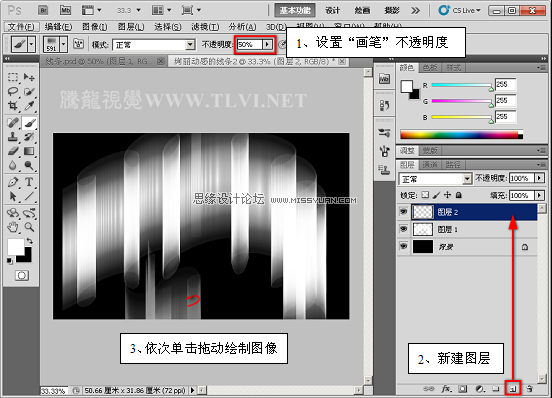This screenshot has width=552, height=398.
Task: Select the Rectangular Marquee tool
Action: tap(13, 77)
